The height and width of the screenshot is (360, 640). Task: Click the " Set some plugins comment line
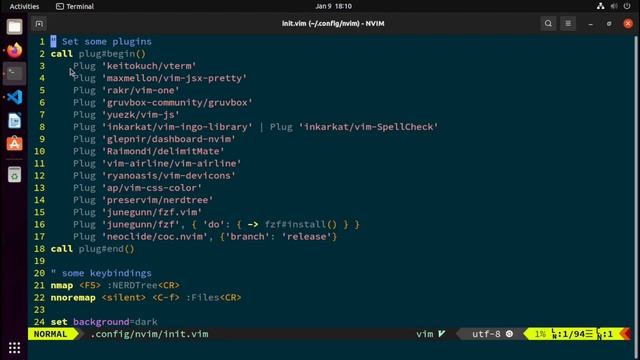[101, 42]
